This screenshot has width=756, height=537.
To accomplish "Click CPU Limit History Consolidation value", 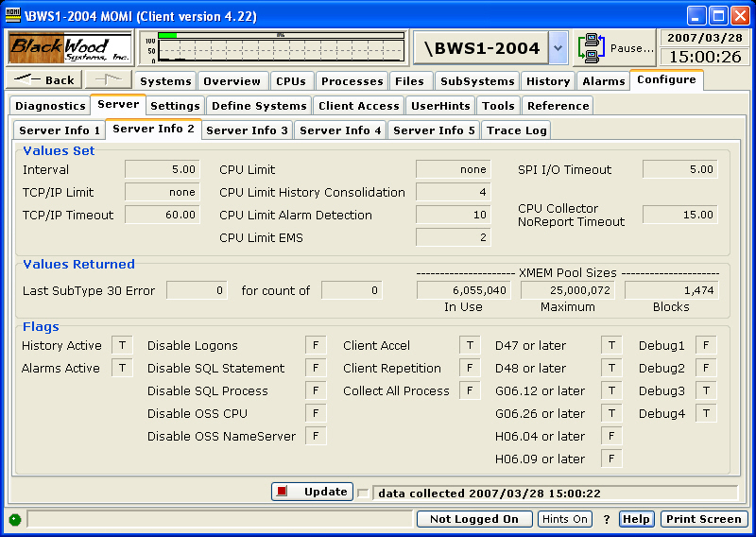I will (454, 192).
